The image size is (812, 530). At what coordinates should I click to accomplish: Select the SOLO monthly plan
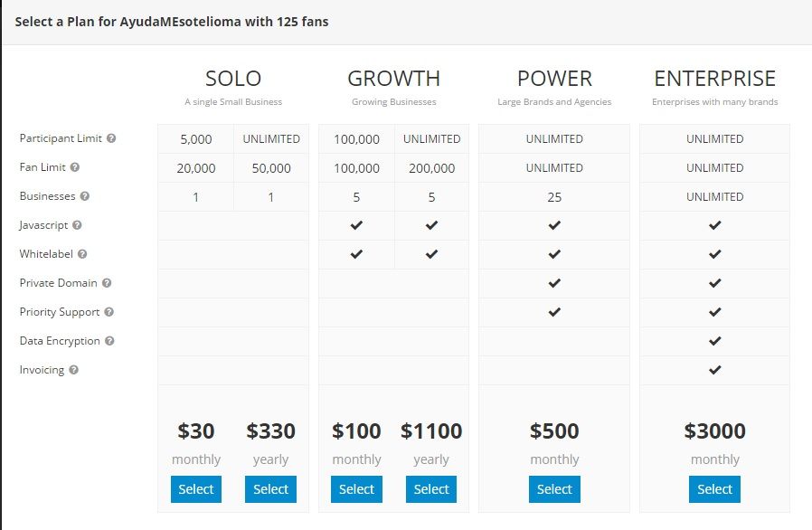196,488
